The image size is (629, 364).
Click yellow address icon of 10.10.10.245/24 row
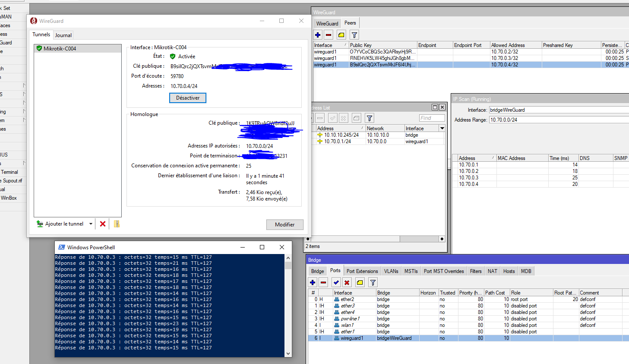pyautogui.click(x=320, y=135)
